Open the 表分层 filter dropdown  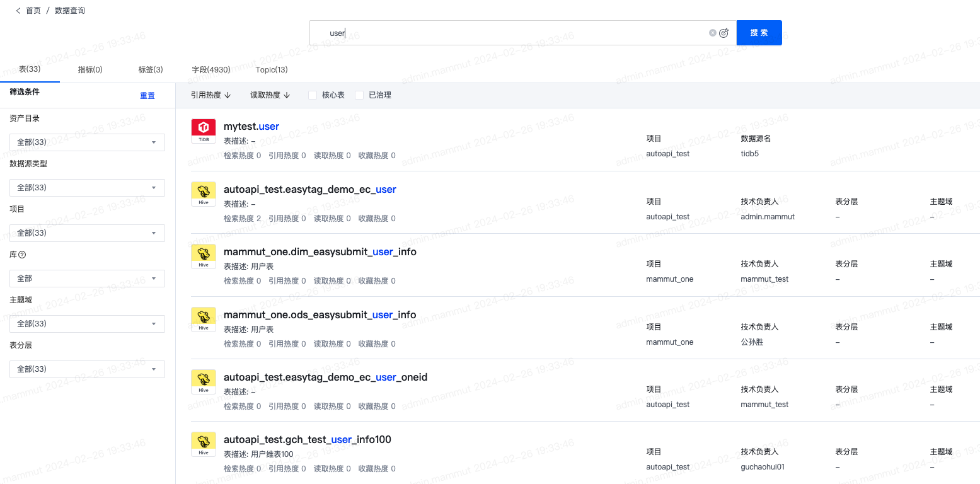pyautogui.click(x=87, y=369)
